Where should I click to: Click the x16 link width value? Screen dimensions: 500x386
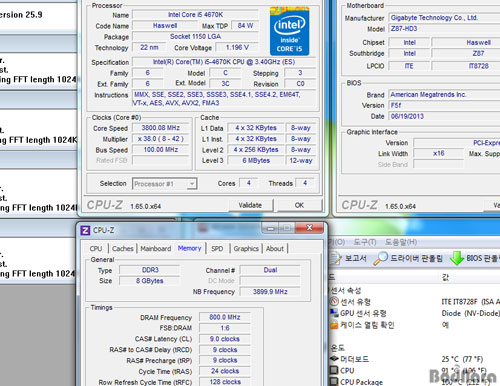[x=439, y=153]
